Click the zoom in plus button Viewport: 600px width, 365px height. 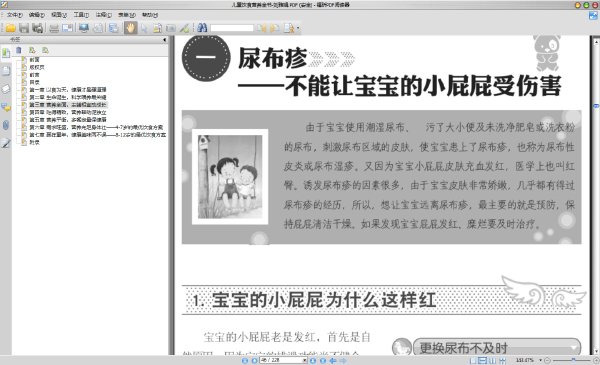pyautogui.click(x=596, y=360)
